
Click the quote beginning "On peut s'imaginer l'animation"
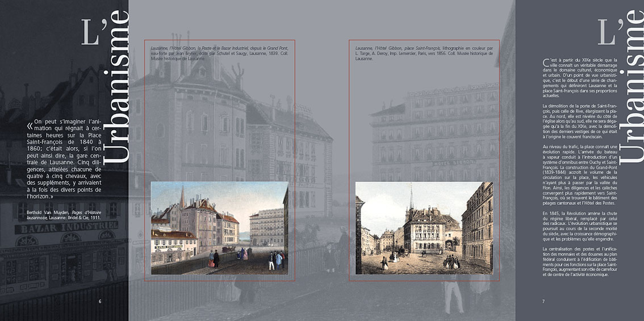64,159
